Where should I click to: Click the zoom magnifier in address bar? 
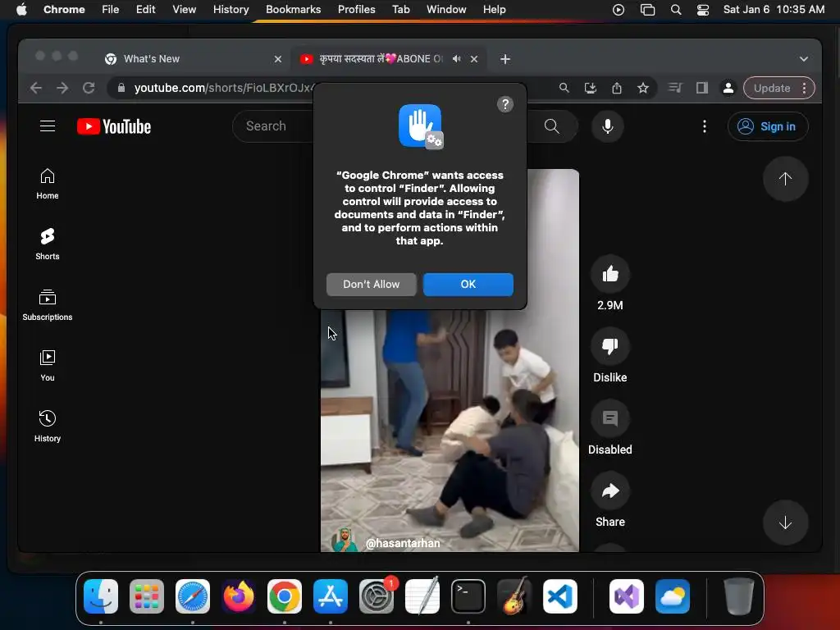[x=564, y=88]
